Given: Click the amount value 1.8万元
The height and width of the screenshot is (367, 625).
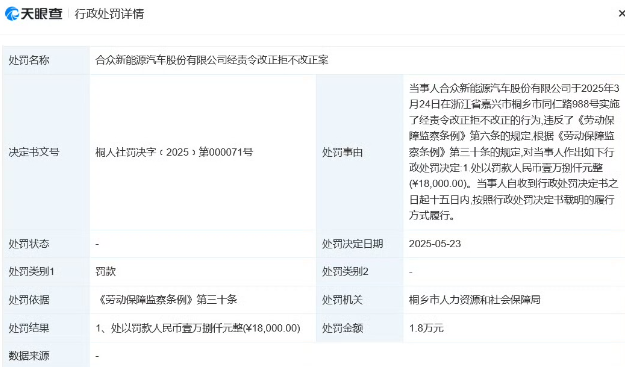Looking at the screenshot, I should [426, 328].
